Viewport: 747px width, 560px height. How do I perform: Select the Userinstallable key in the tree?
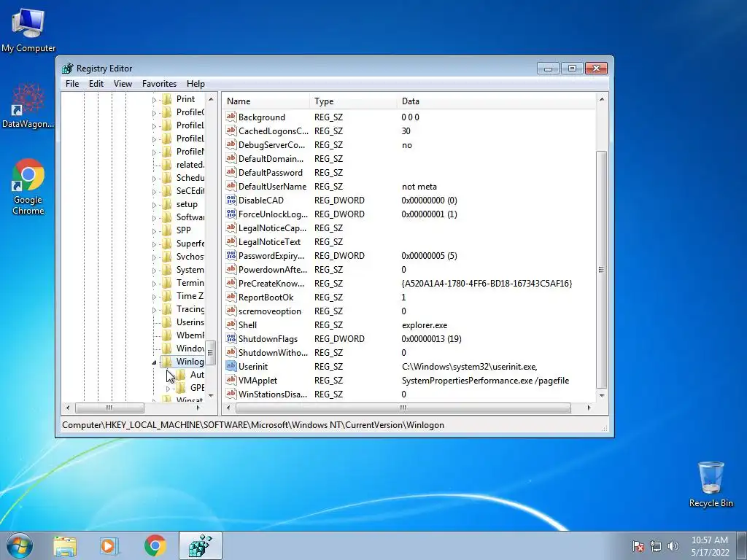click(190, 322)
